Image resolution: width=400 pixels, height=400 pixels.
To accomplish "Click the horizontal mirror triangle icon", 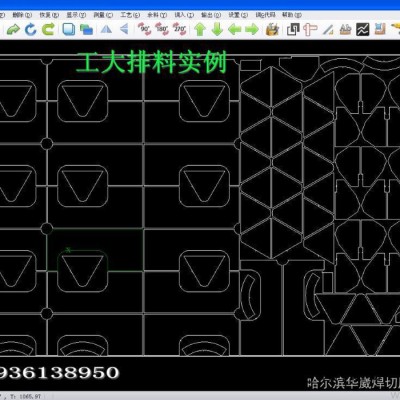I will (106, 29).
